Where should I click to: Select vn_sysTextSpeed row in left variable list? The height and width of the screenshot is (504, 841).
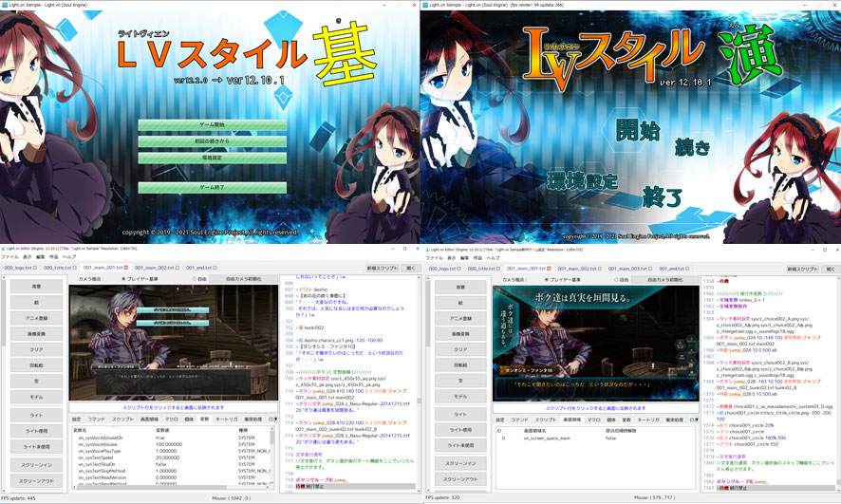click(104, 456)
